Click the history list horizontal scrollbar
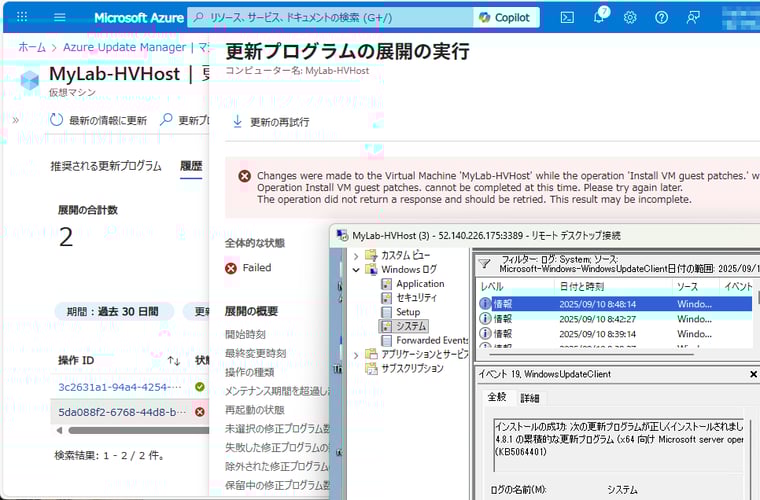The width and height of the screenshot is (760, 500). point(139,430)
